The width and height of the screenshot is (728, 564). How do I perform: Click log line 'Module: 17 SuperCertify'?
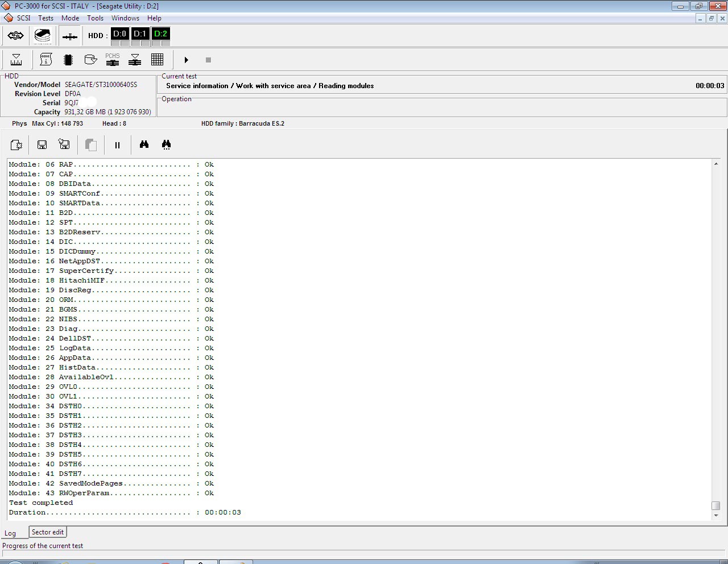[111, 271]
